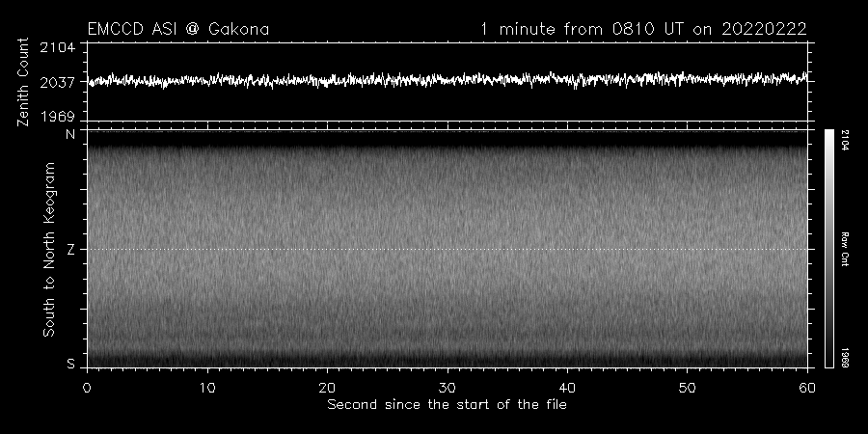Click the '30' tick on the time axis
Screen dimensions: 868x434
(x=448, y=388)
